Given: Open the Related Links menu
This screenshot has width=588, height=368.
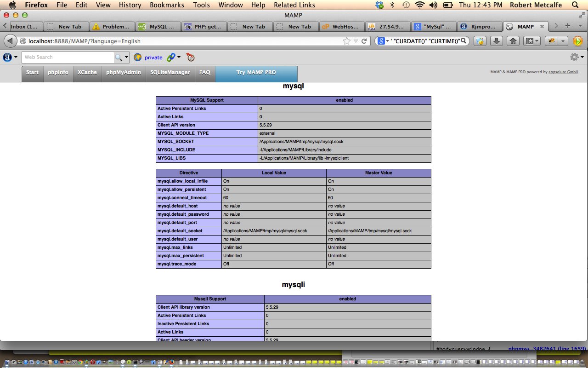Looking at the screenshot, I should click(x=294, y=5).
